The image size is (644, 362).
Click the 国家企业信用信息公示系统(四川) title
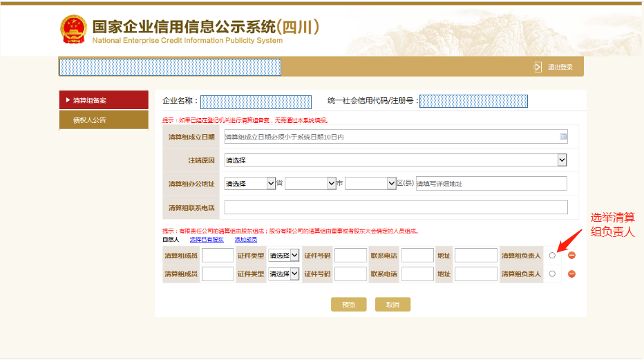coord(205,27)
